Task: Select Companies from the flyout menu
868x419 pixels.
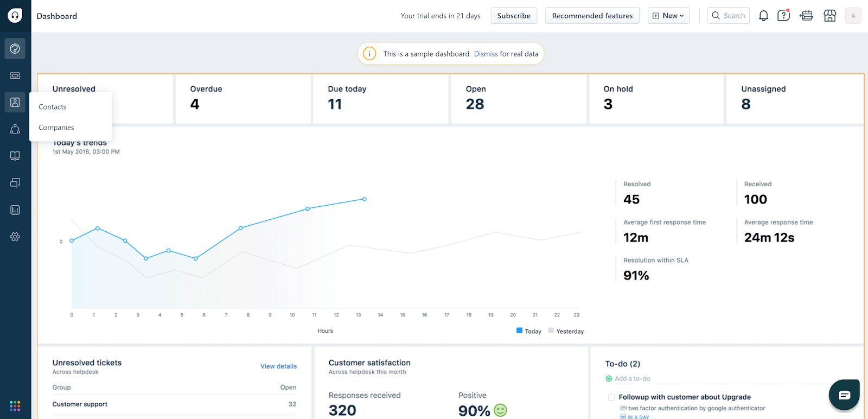Action: (x=56, y=128)
